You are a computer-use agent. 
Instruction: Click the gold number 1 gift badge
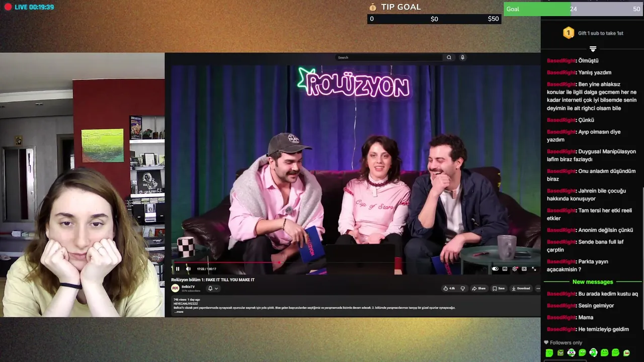(x=569, y=33)
